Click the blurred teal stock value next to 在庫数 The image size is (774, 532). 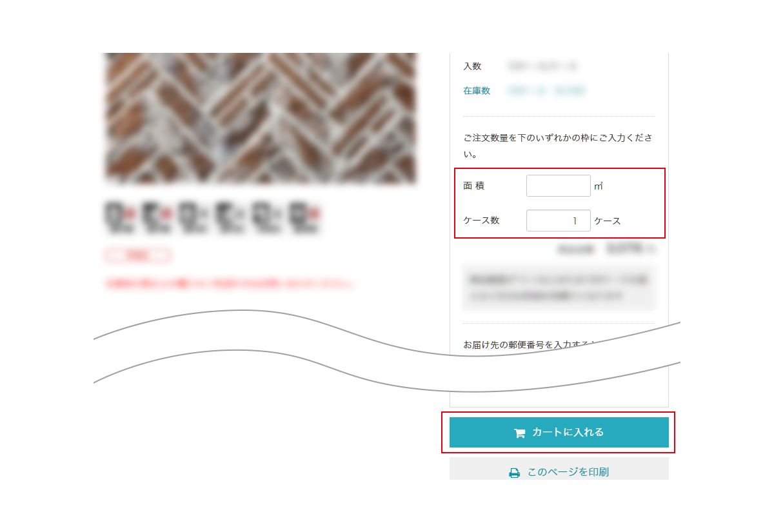[x=546, y=91]
